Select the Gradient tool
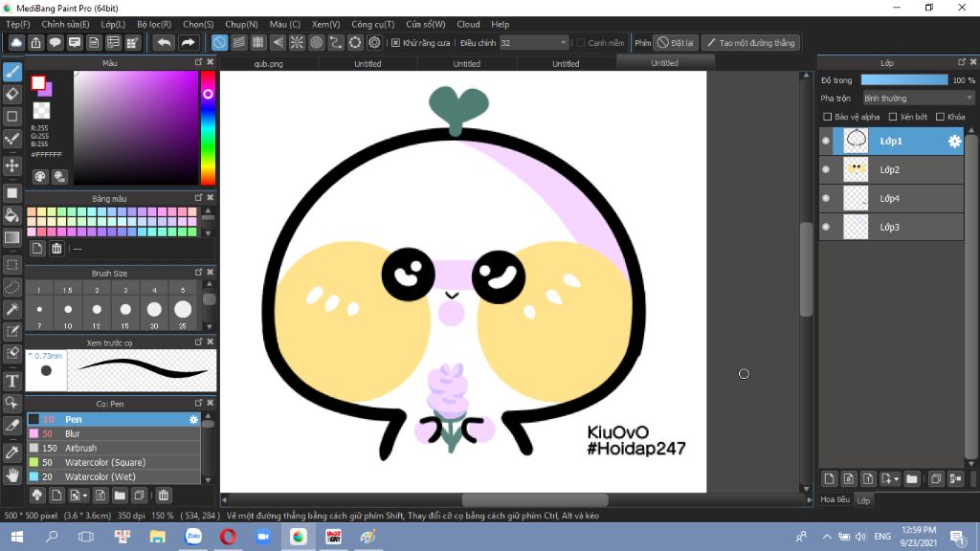980x551 pixels. coord(11,238)
